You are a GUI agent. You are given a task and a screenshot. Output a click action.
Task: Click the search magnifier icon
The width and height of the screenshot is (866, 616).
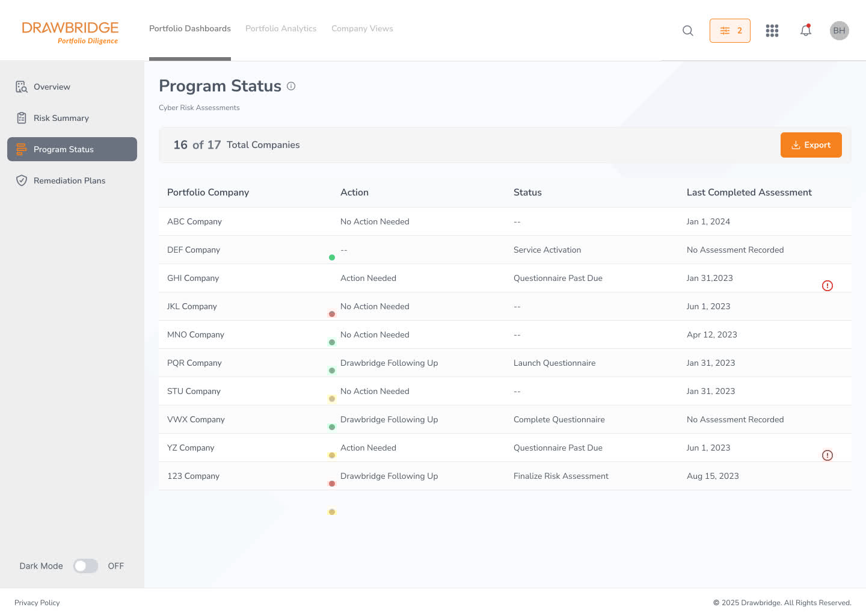pos(688,31)
